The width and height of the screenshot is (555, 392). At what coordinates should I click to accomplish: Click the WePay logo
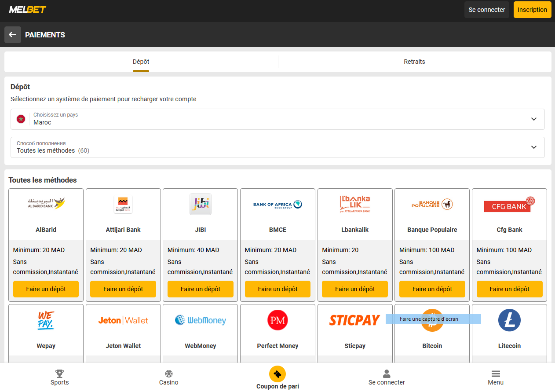46,320
